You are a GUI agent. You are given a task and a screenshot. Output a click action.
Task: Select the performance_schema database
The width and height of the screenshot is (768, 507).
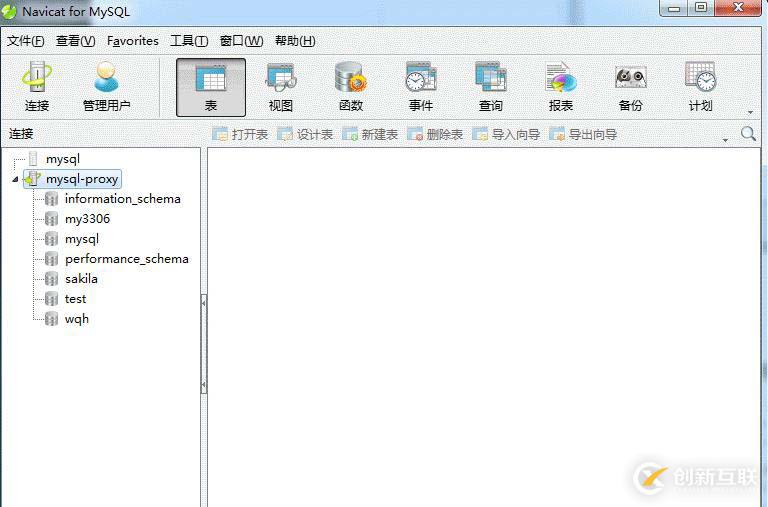(126, 259)
